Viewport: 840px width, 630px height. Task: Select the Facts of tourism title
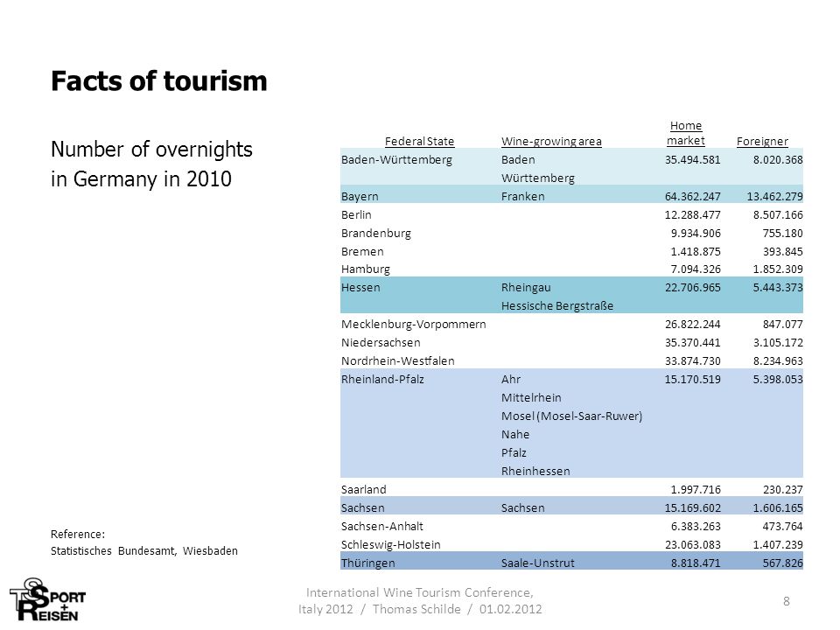pos(159,81)
